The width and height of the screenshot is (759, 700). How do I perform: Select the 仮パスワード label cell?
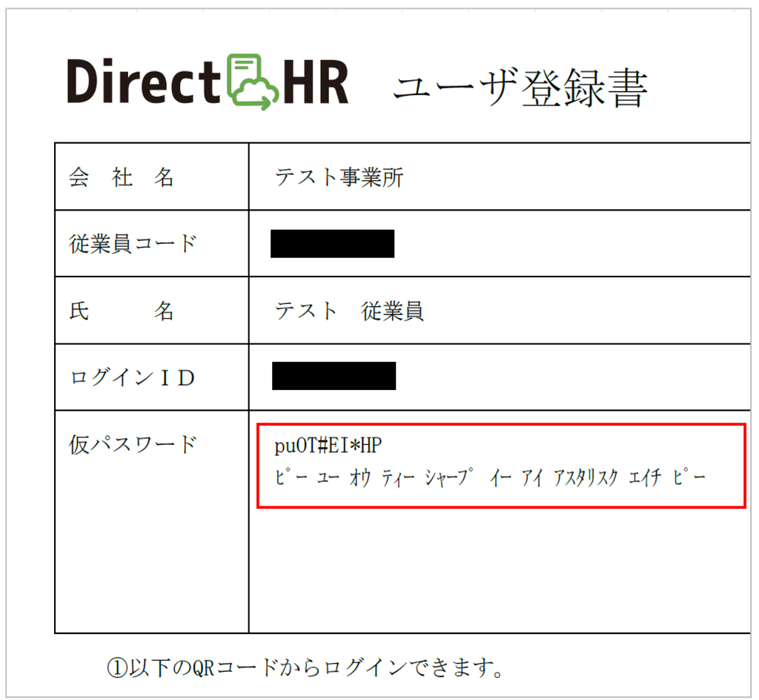click(x=151, y=521)
